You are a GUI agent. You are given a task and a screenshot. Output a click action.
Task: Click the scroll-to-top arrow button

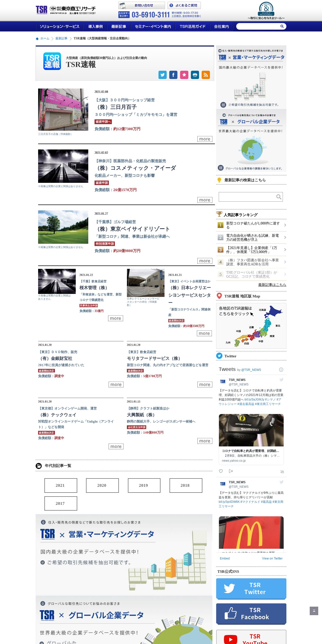point(314,611)
